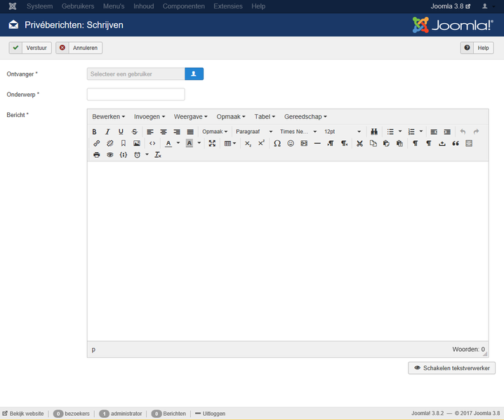The image size is (504, 420).
Task: Cut the selection with scissors icon
Action: tap(359, 143)
